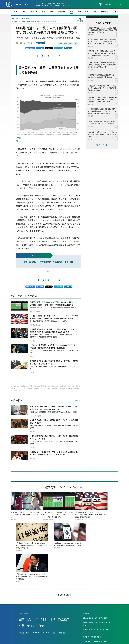The width and height of the screenshot is (129, 644).
Task: Click the footer link JBpress Premium（有料会員）に関するお問合せ
Action: (96, 624)
